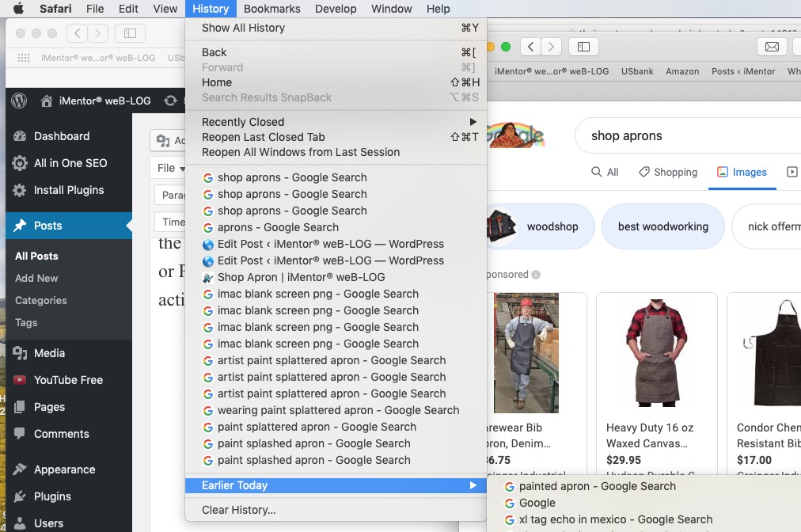Open history item 'aprons - Google Search'

[336, 227]
